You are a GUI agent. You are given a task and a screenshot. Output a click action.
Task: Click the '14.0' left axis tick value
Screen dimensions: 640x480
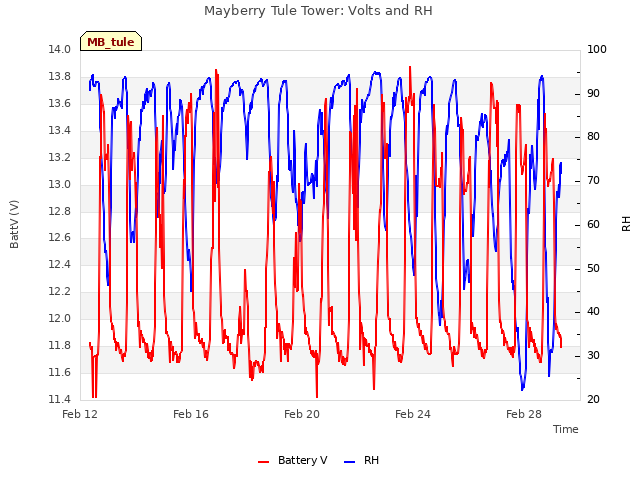(x=59, y=50)
